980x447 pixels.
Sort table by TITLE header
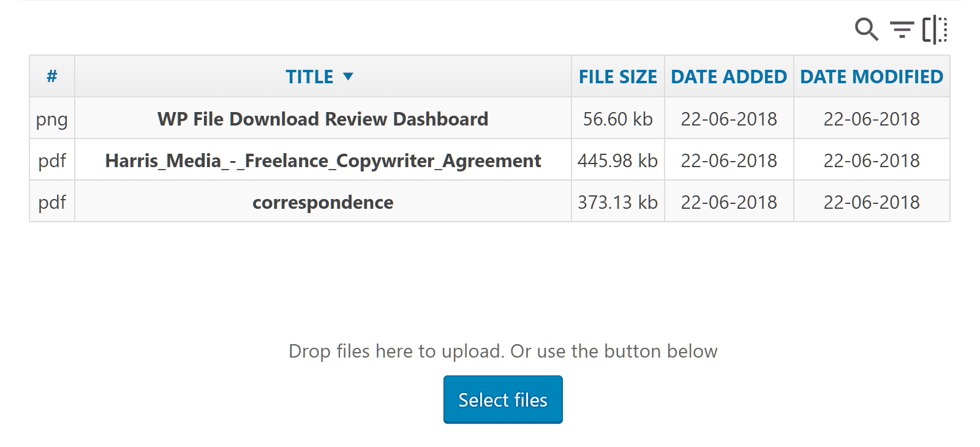[309, 77]
